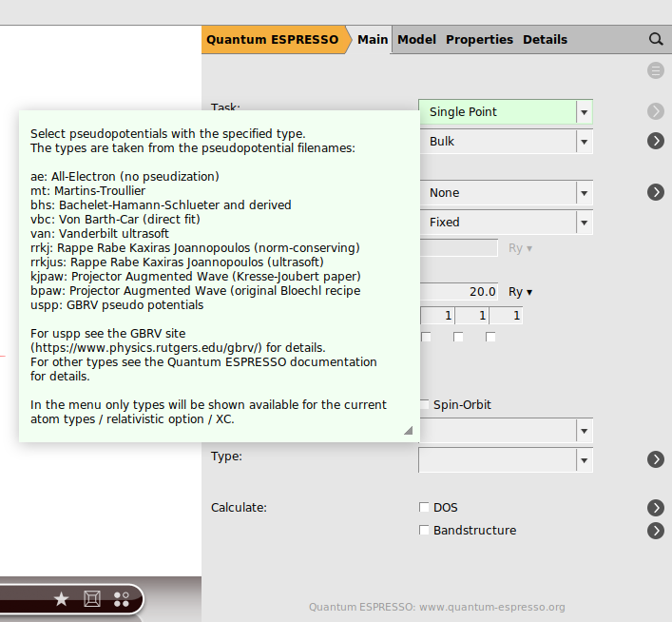Tick the Bandstructure checkbox
672x622 pixels.
click(x=424, y=530)
